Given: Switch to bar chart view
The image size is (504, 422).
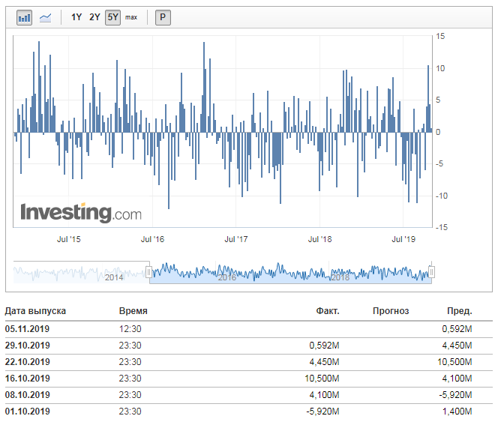Looking at the screenshot, I should tap(25, 17).
